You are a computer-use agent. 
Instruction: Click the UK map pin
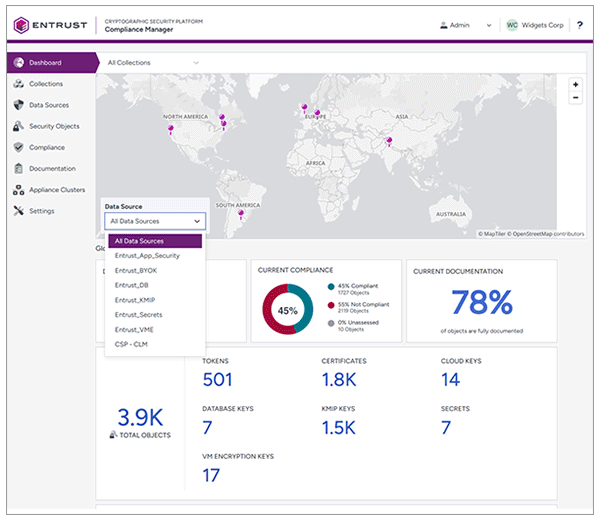[304, 108]
